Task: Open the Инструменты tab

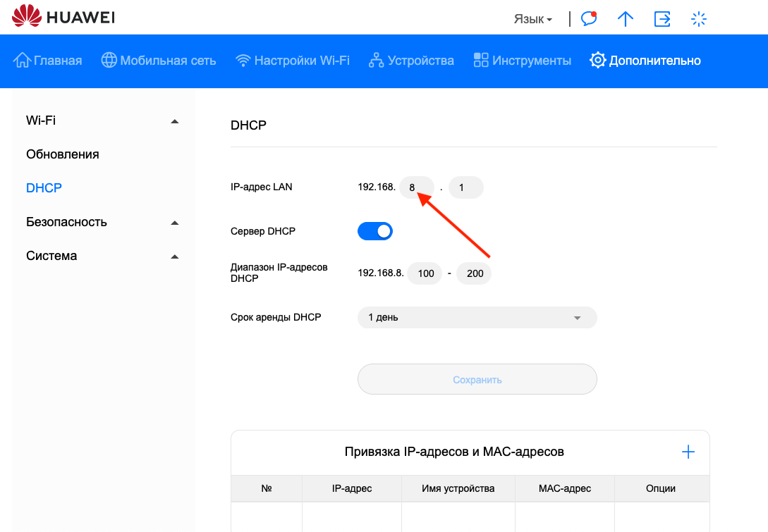Action: (x=522, y=61)
